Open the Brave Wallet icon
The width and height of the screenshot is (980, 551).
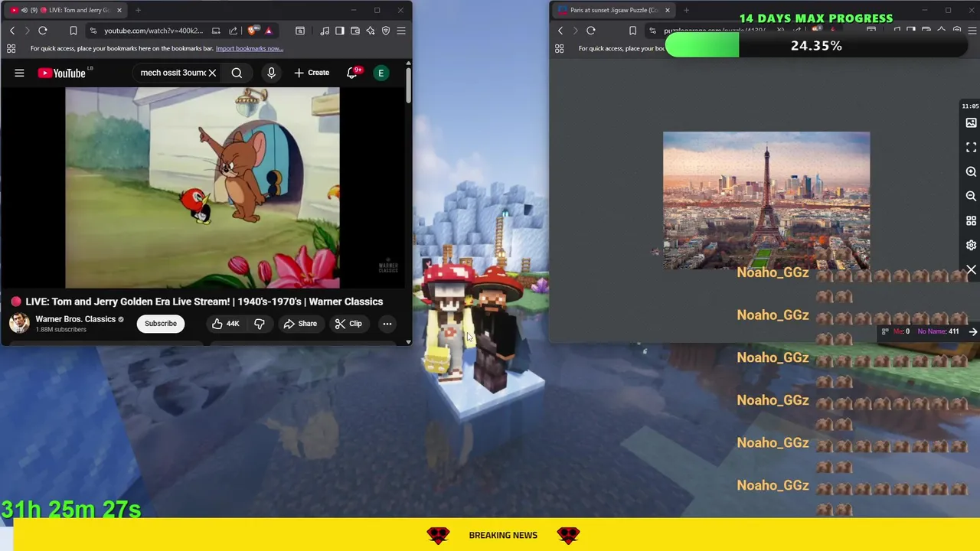355,31
